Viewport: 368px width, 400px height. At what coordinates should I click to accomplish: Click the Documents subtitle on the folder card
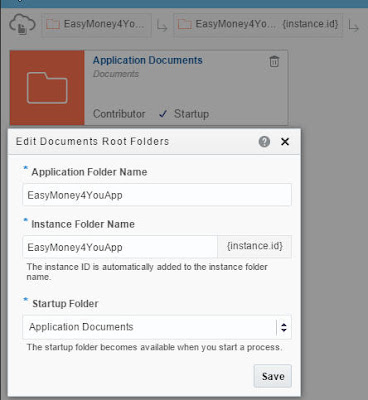pos(116,74)
